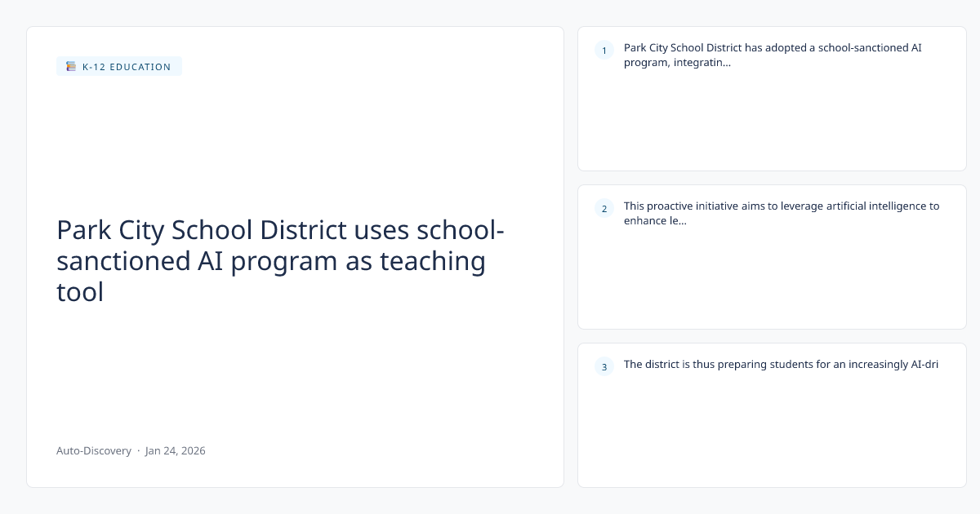Image resolution: width=980 pixels, height=514 pixels.
Task: Click the word "tool" in the headline
Action: pos(80,291)
